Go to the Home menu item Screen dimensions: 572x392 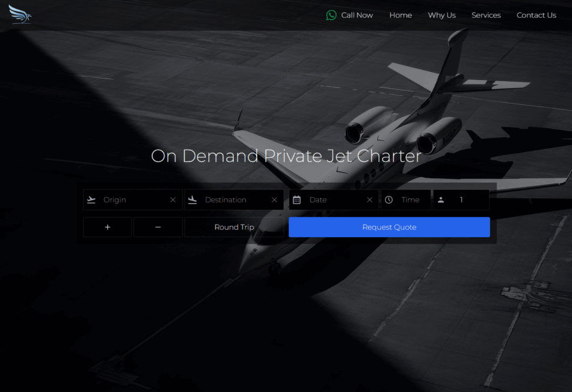[401, 15]
